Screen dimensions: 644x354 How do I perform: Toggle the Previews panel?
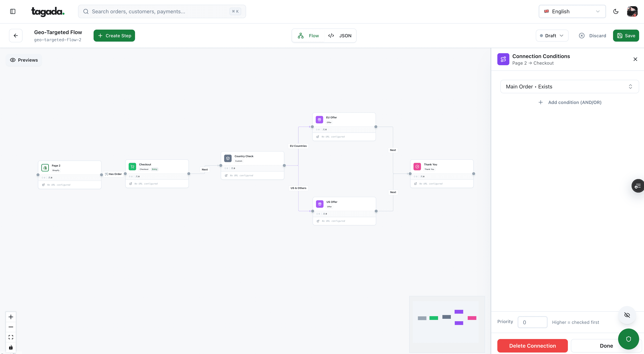coord(24,60)
